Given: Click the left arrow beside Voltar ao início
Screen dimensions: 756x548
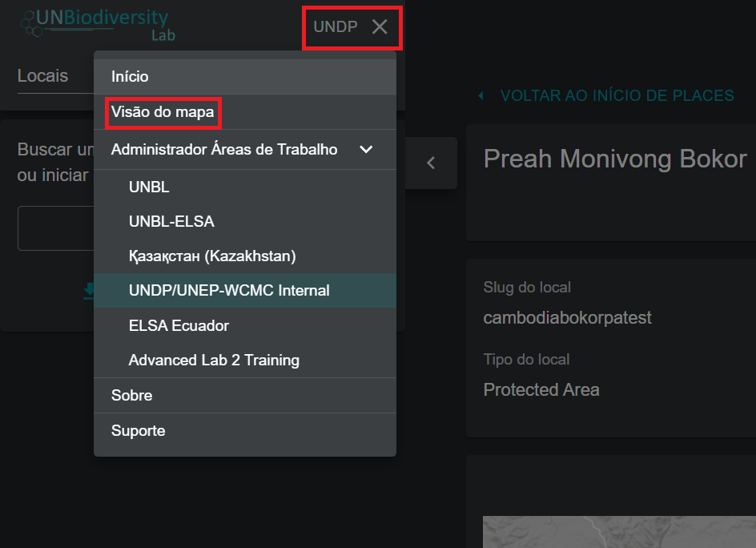Looking at the screenshot, I should tap(481, 96).
